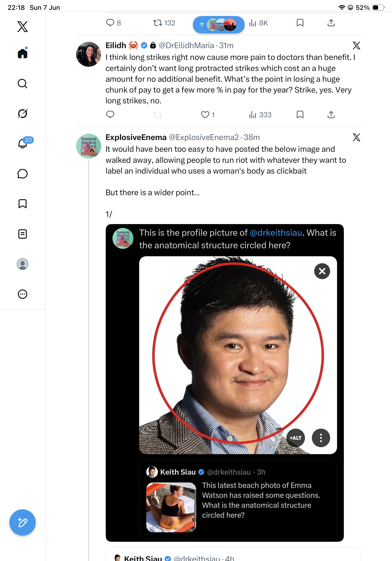Remove the attached image with X

[322, 271]
